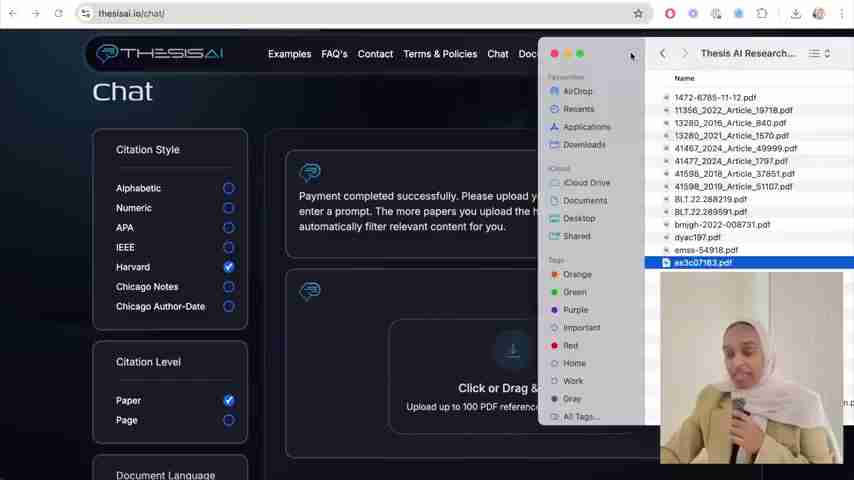Screen dimensions: 854x480
Task: Select Chicago Author-Date citation style
Action: 229,306
